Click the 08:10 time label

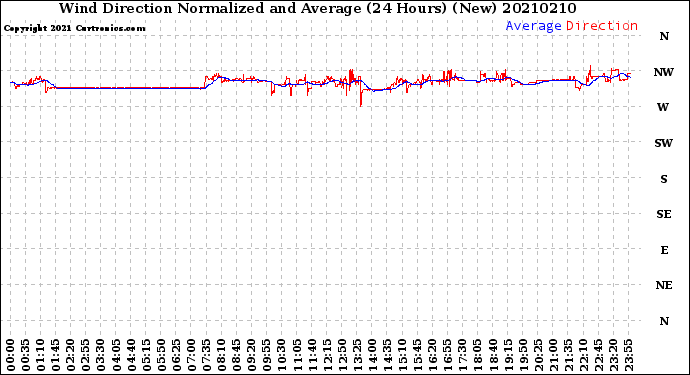coord(221,355)
